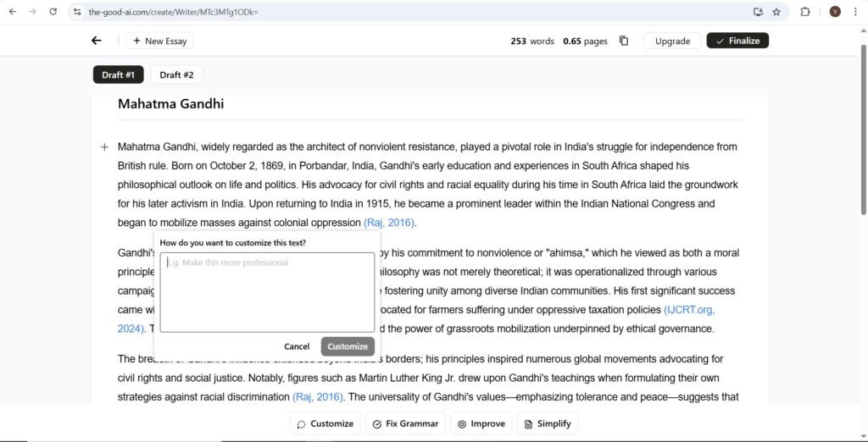
Task: Click browser back navigation arrow
Action: [12, 12]
